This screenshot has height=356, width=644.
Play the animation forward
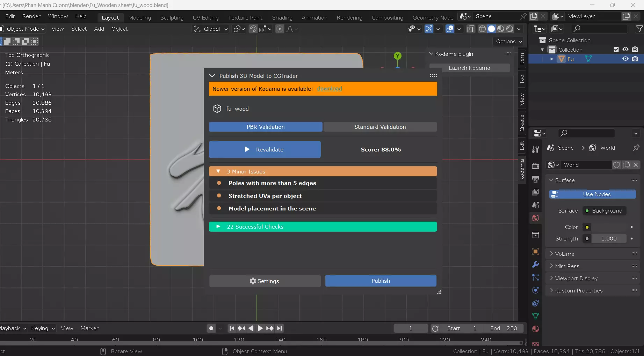tap(260, 328)
